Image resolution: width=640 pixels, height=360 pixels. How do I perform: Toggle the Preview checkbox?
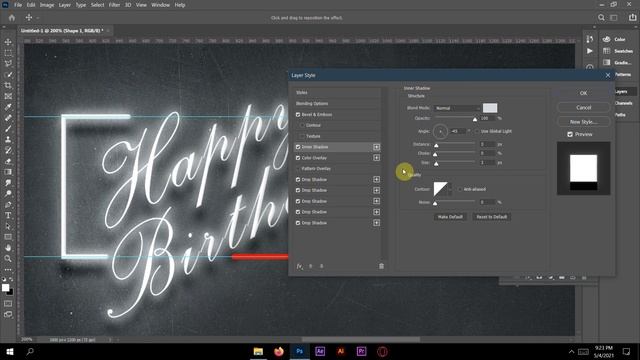pyautogui.click(x=570, y=134)
